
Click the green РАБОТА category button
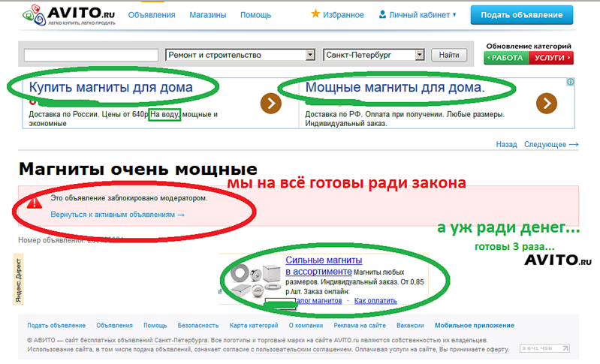point(506,58)
